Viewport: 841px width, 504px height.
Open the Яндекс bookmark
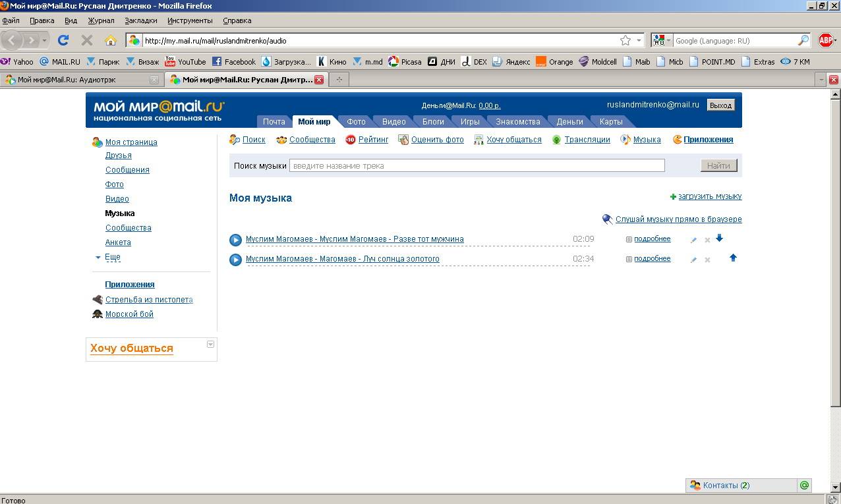click(511, 61)
